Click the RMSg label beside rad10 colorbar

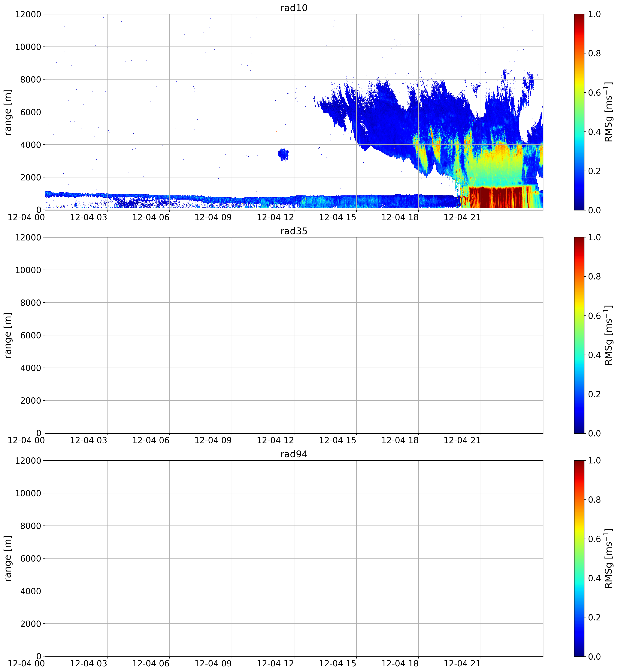click(609, 112)
